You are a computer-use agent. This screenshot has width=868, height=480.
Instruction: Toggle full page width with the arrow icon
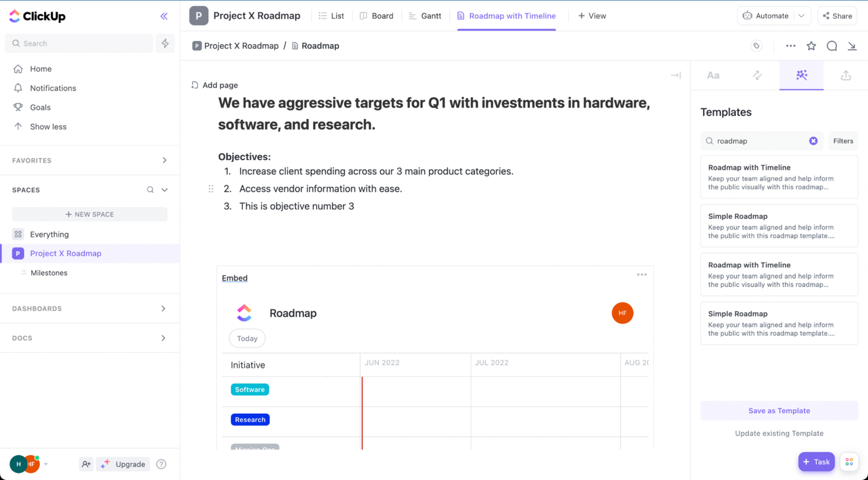675,75
